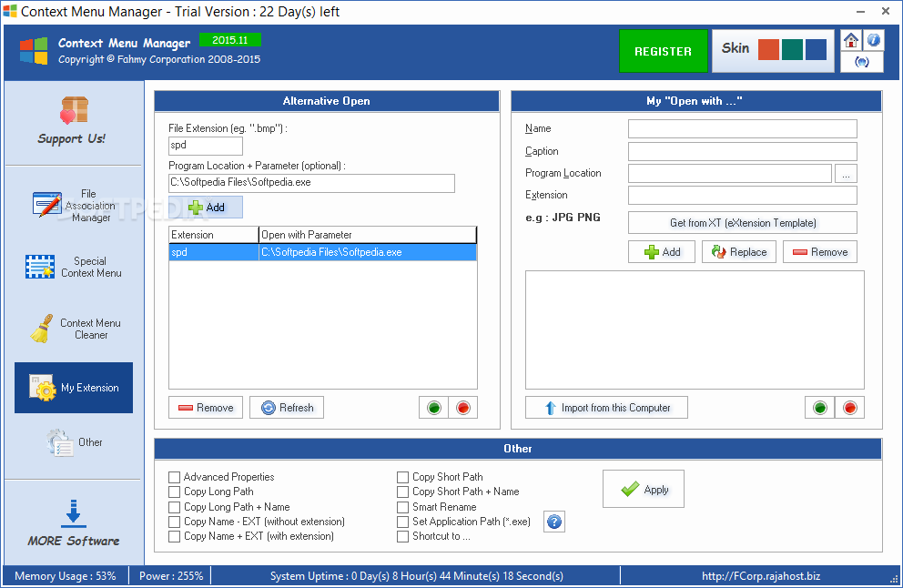The image size is (903, 588).
Task: Choose the red skin color
Action: pos(768,49)
